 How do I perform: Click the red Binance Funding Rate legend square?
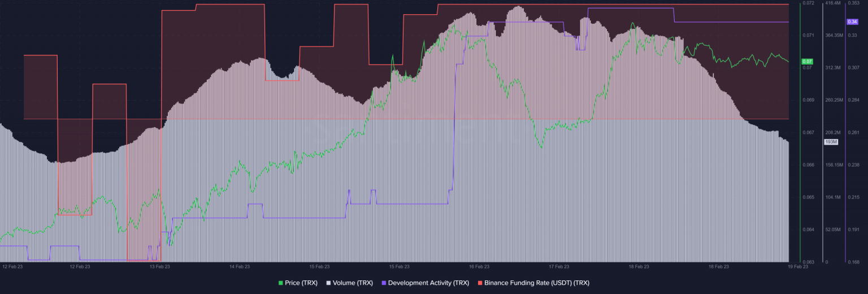[x=480, y=283]
